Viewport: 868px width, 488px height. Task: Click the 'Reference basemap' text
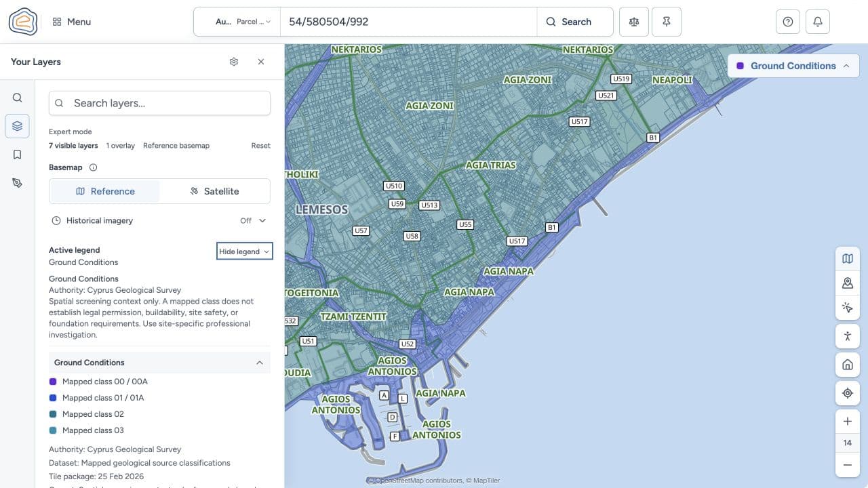(176, 146)
